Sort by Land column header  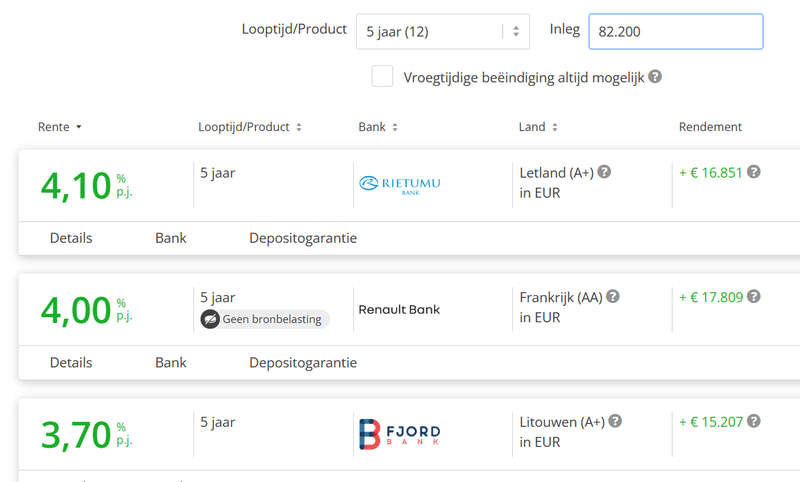pos(538,127)
